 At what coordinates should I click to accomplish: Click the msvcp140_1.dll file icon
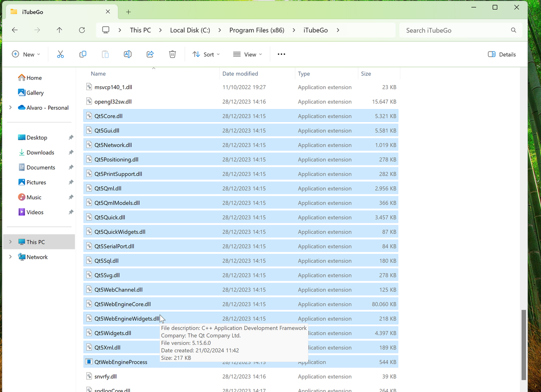click(x=89, y=87)
